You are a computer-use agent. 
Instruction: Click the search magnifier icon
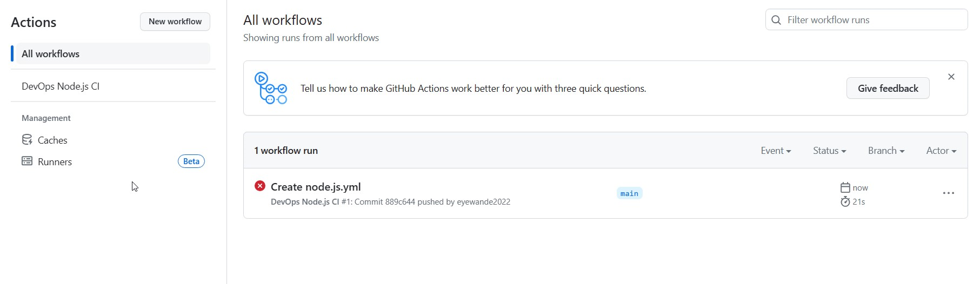pos(776,20)
